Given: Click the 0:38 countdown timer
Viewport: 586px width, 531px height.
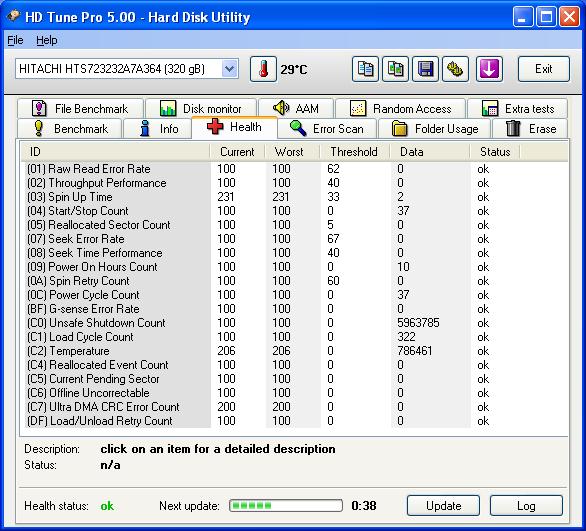Looking at the screenshot, I should 364,506.
